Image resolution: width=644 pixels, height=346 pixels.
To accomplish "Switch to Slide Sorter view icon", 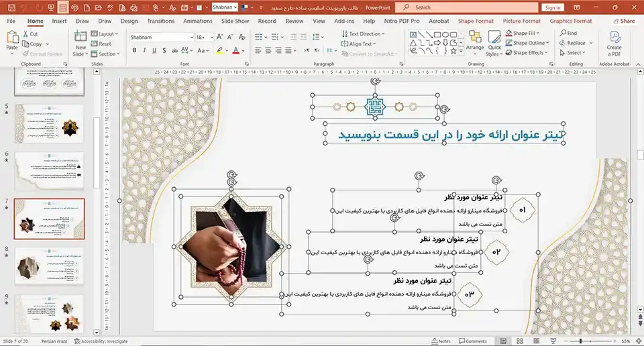I will click(x=519, y=341).
